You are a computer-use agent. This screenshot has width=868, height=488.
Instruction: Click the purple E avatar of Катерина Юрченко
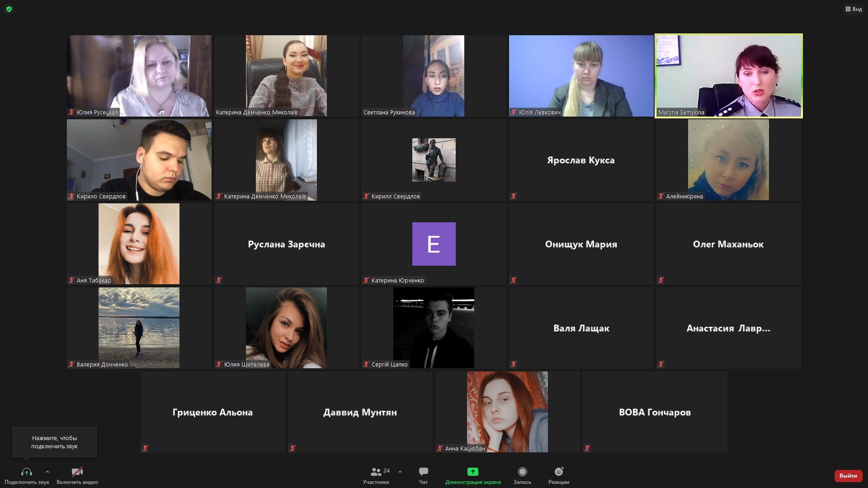tap(434, 244)
